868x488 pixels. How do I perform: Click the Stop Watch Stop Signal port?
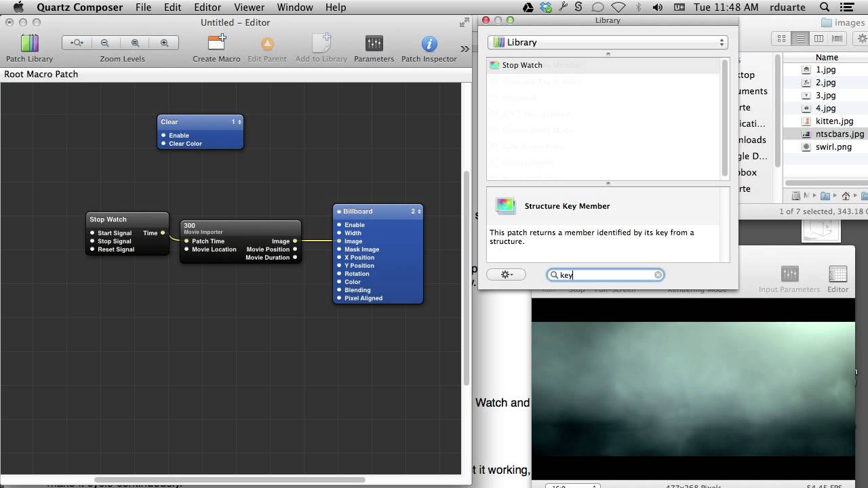click(92, 241)
